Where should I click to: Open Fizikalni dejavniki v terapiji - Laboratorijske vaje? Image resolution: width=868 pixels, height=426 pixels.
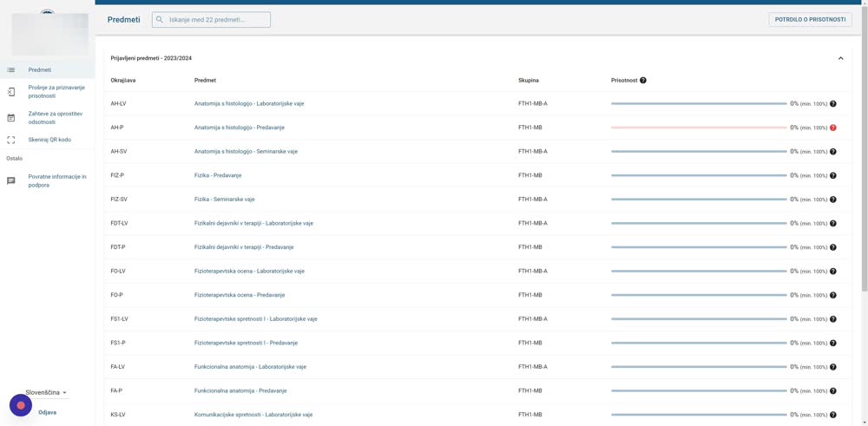coord(253,224)
